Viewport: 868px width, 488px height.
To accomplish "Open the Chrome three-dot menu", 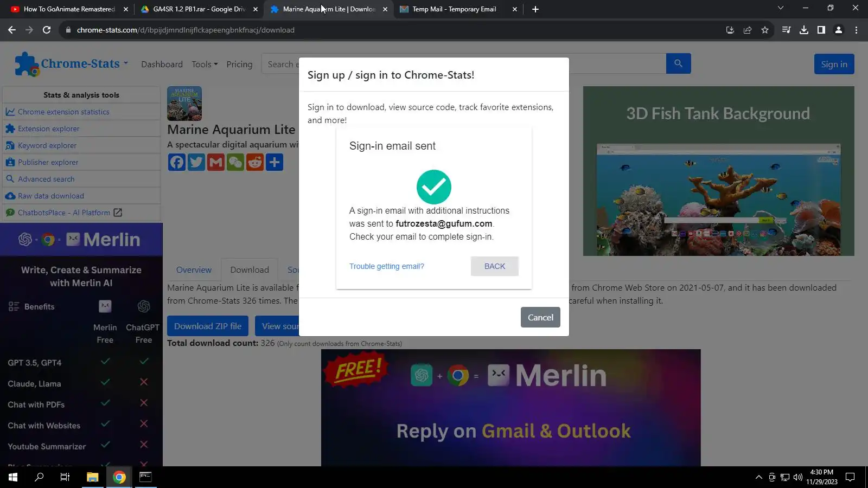I will click(x=856, y=30).
